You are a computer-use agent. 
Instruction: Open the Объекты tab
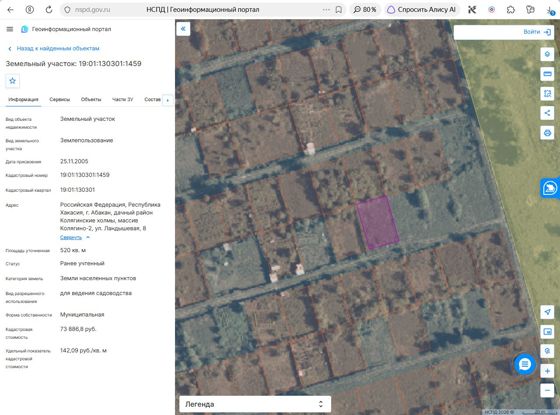(x=91, y=100)
